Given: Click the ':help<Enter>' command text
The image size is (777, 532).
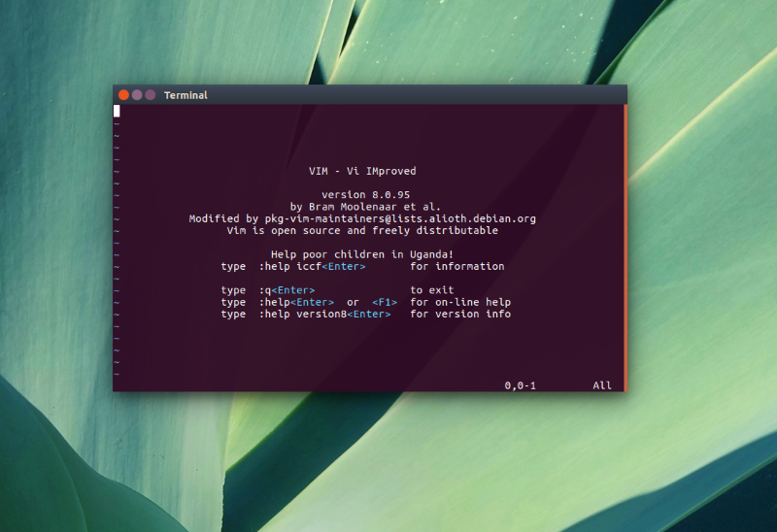Looking at the screenshot, I should pyautogui.click(x=296, y=302).
